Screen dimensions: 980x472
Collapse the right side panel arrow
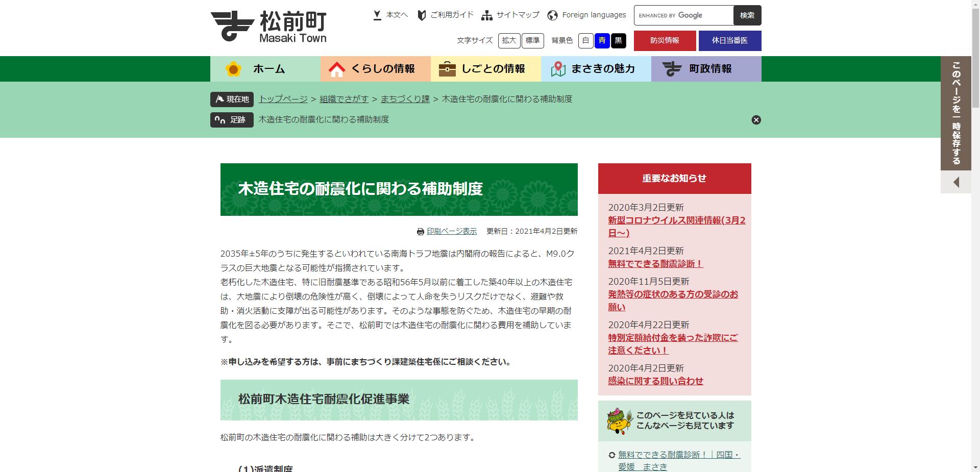pyautogui.click(x=955, y=182)
